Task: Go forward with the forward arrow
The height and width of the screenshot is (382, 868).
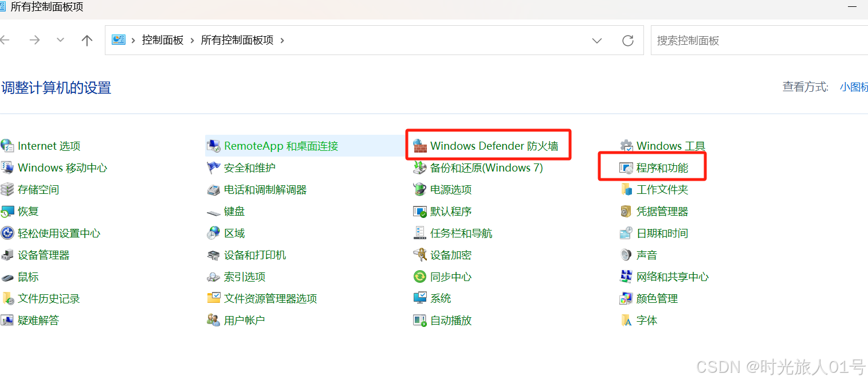Action: click(35, 40)
